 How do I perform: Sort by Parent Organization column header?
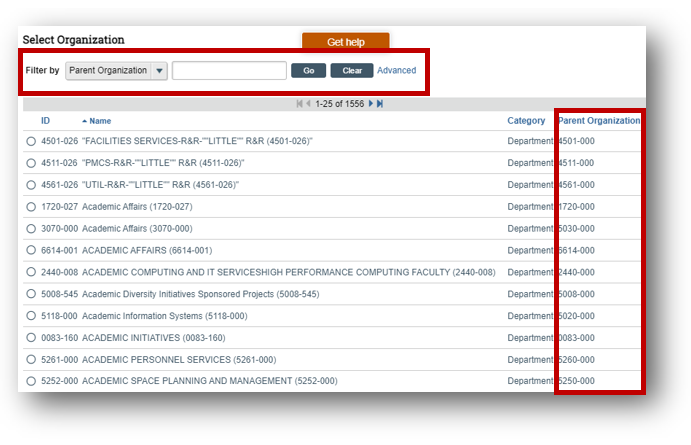(598, 121)
